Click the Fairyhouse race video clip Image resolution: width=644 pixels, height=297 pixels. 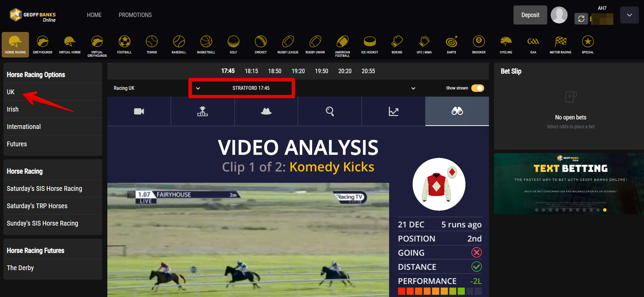248,240
